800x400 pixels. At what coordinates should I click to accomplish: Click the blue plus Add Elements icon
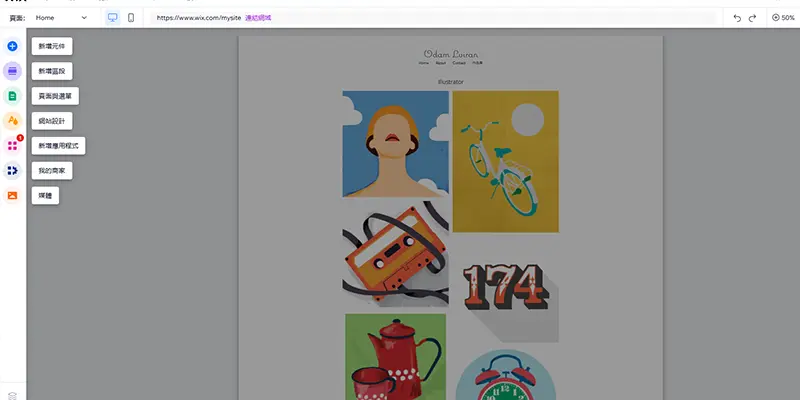(x=12, y=46)
